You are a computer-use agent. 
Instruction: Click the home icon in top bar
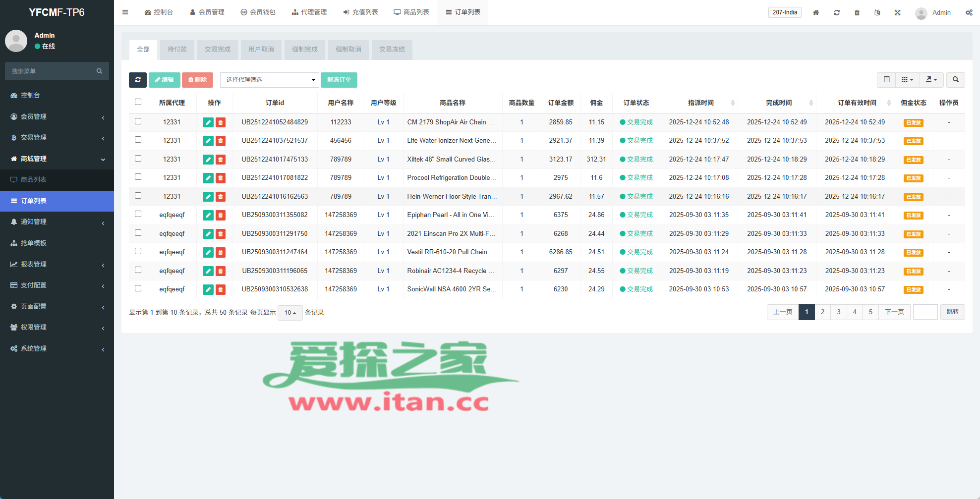[x=816, y=12]
